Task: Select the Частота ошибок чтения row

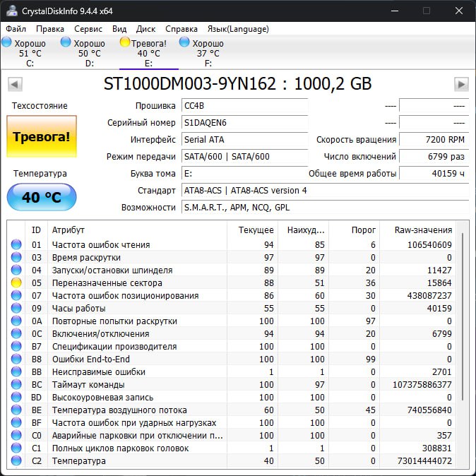Action: pos(232,244)
